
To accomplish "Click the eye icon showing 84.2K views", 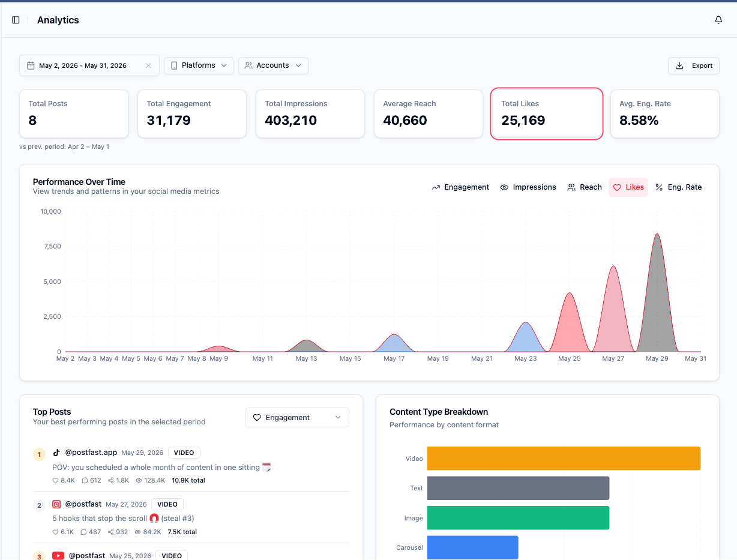I will [139, 532].
